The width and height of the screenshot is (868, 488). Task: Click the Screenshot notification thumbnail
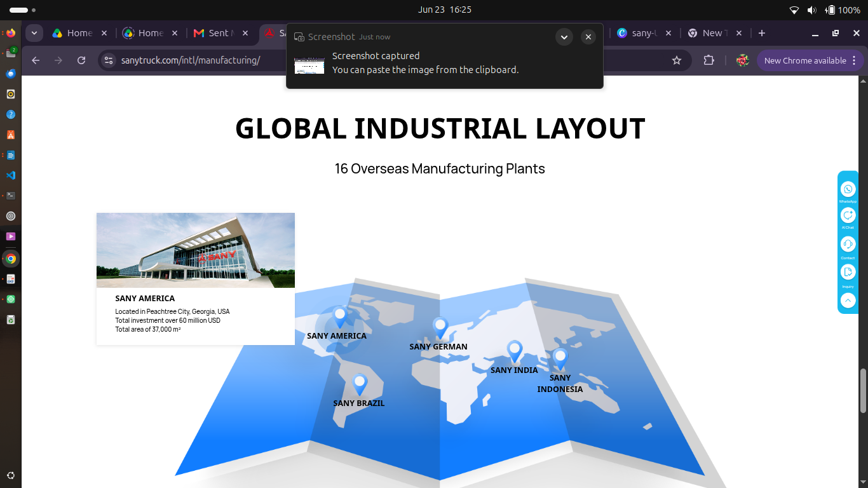309,65
